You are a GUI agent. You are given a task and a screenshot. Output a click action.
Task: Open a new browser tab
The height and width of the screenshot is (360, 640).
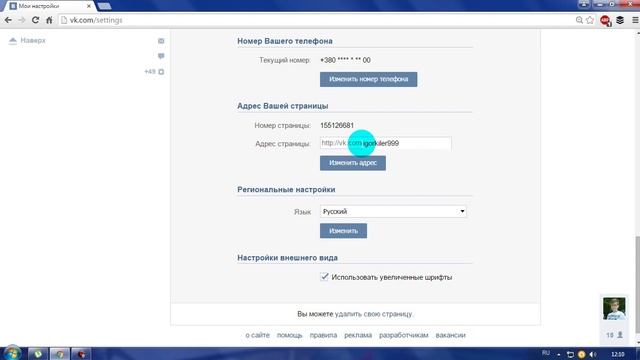click(104, 6)
